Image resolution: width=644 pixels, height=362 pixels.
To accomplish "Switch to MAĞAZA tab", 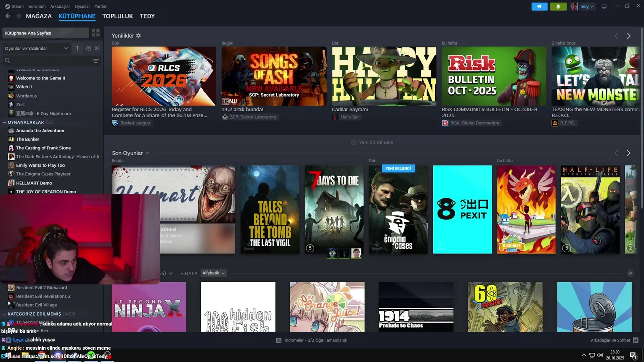I will click(x=39, y=16).
